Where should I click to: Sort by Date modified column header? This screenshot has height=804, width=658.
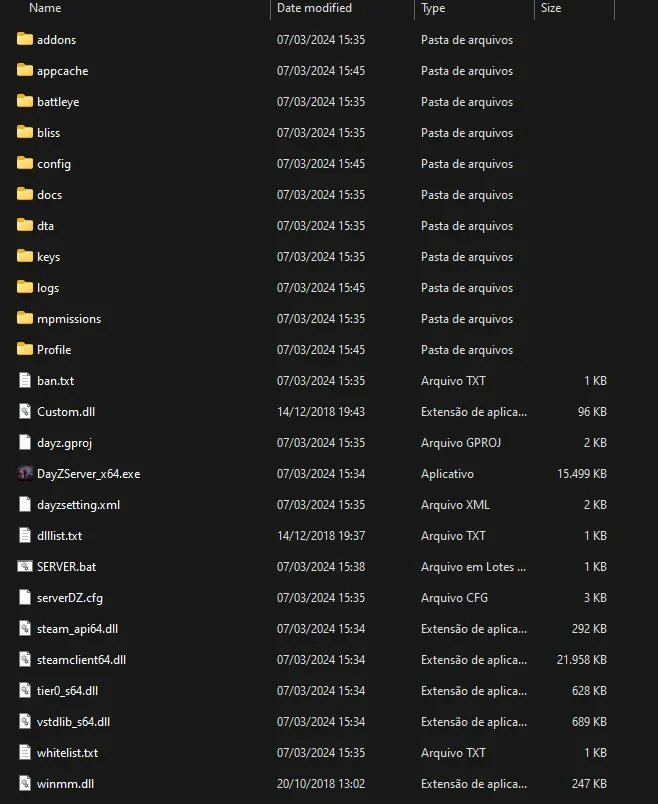coord(314,8)
